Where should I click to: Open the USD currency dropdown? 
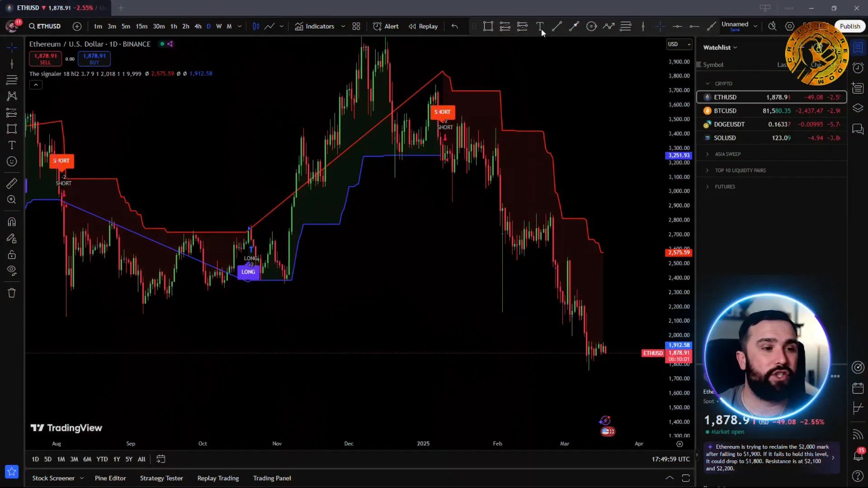tap(679, 44)
